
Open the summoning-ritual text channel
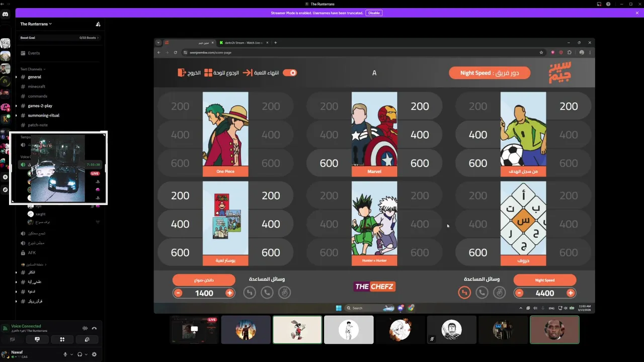tap(60, 115)
